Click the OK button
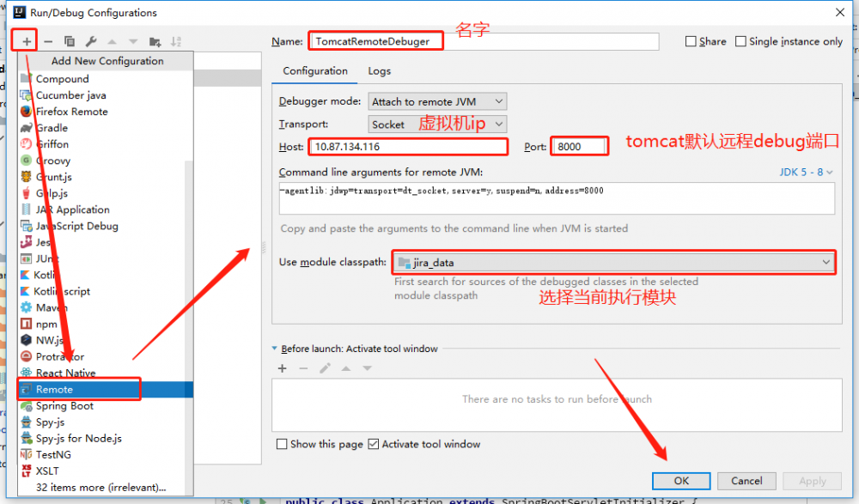The height and width of the screenshot is (504, 859). [681, 481]
